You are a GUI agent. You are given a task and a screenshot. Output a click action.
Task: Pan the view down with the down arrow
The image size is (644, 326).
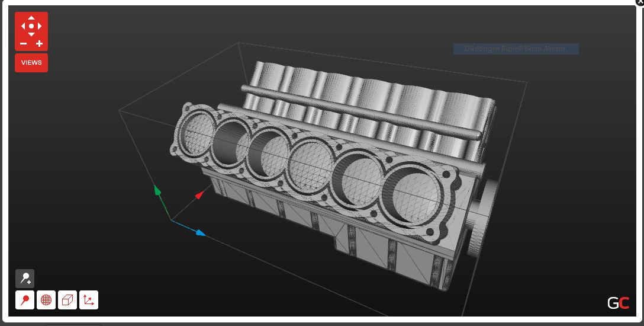point(31,34)
